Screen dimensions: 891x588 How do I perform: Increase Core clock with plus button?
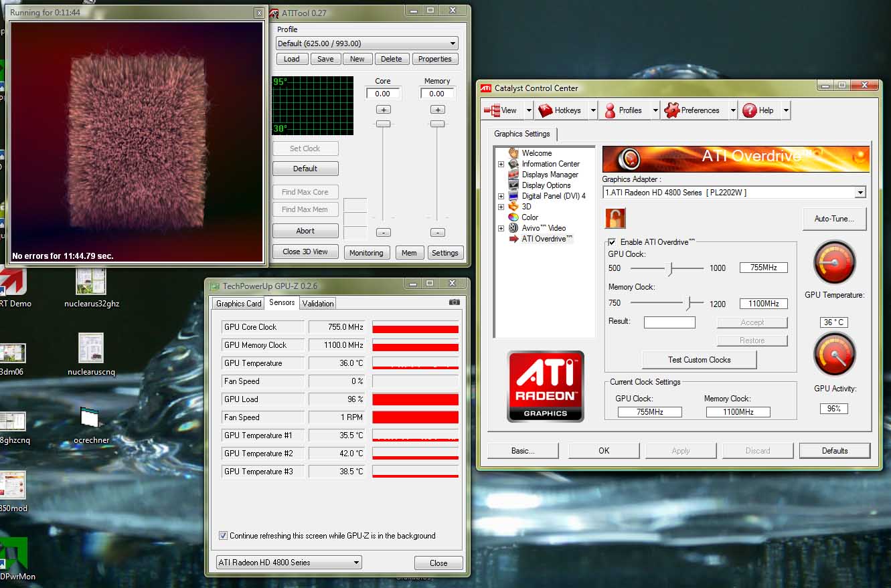click(x=383, y=110)
